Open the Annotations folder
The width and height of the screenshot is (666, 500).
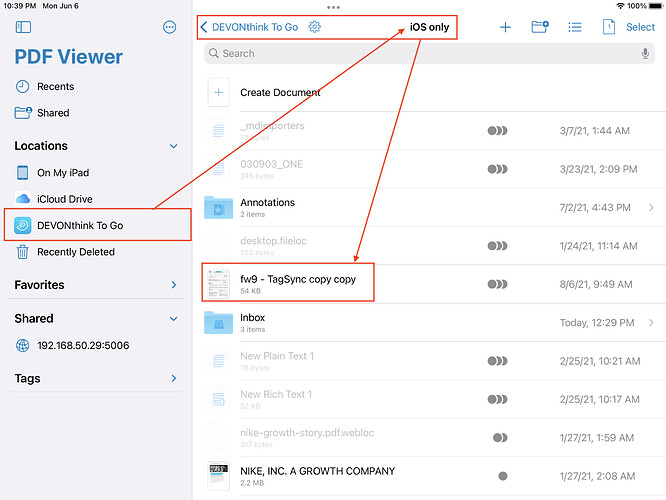(429, 207)
